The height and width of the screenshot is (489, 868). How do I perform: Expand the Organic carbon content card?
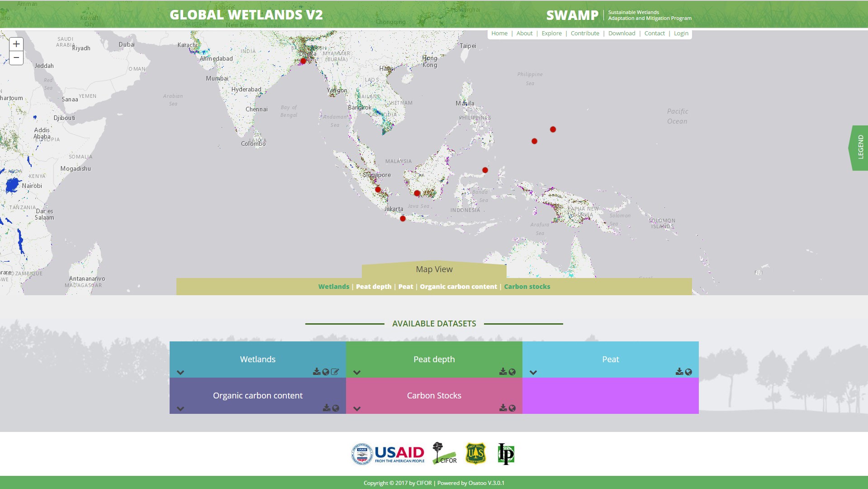click(x=180, y=408)
